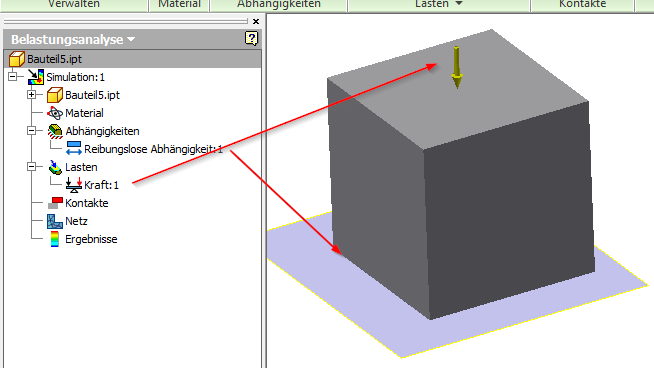The height and width of the screenshot is (368, 654).
Task: Select the Kraft:1 tree label
Action: [x=101, y=185]
